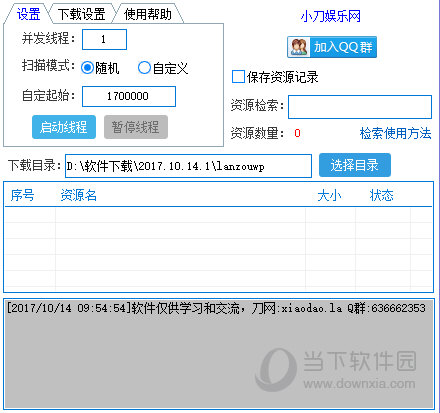Viewport: 440px width, 413px height.
Task: Switch to the 设置 tab
Action: (x=28, y=14)
